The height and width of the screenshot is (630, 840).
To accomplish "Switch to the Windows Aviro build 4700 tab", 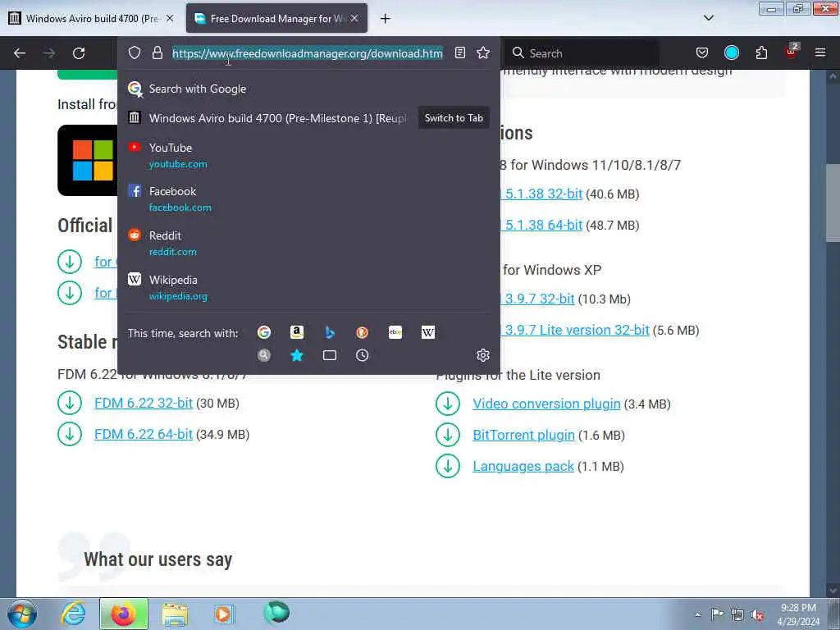I will [x=91, y=19].
